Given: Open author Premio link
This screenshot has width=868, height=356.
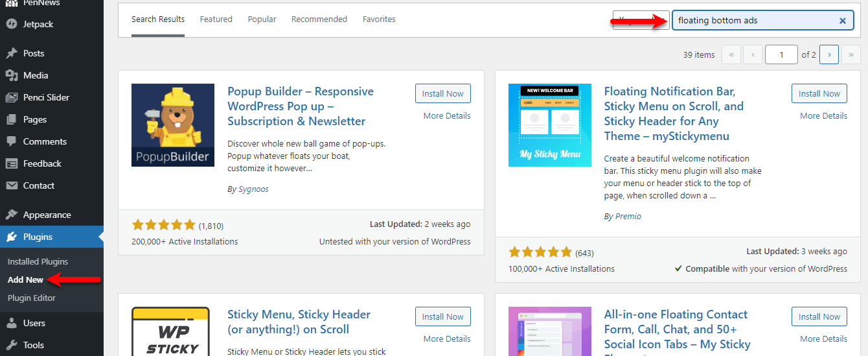Looking at the screenshot, I should (627, 217).
